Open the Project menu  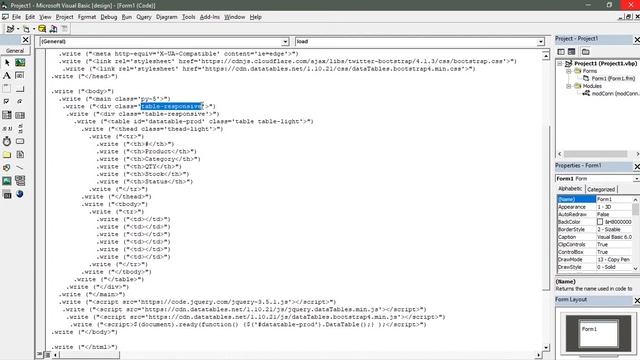(64, 17)
